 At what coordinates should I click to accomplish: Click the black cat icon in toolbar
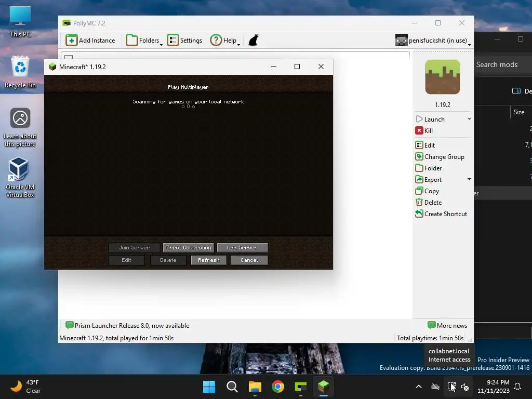[x=254, y=40]
